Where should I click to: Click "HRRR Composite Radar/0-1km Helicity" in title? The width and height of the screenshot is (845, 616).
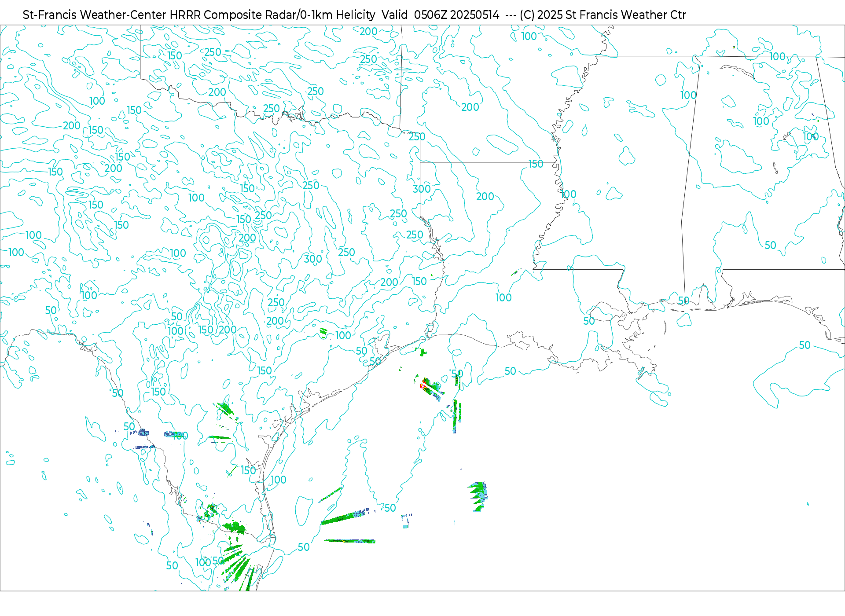point(272,15)
